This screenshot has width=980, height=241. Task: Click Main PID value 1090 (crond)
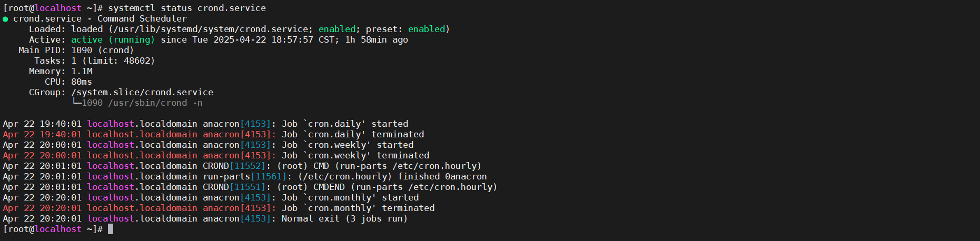[103, 50]
